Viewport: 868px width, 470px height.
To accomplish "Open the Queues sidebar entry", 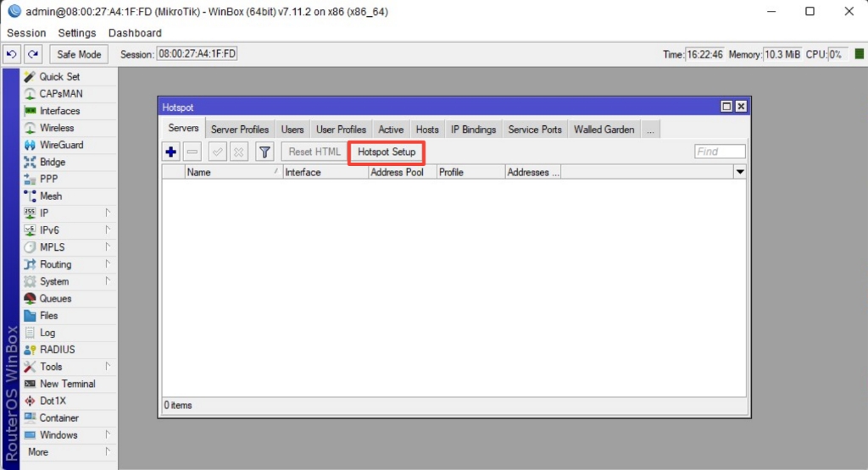I will click(55, 298).
